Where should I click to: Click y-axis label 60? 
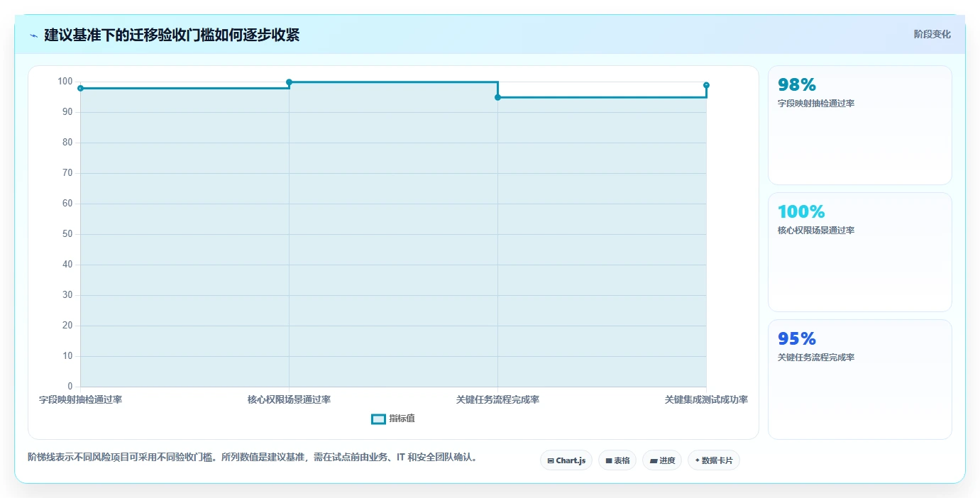tap(67, 204)
